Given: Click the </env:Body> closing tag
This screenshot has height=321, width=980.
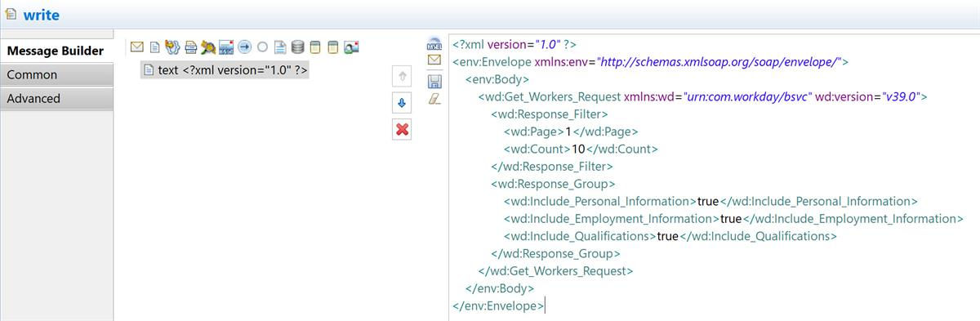Looking at the screenshot, I should click(500, 288).
